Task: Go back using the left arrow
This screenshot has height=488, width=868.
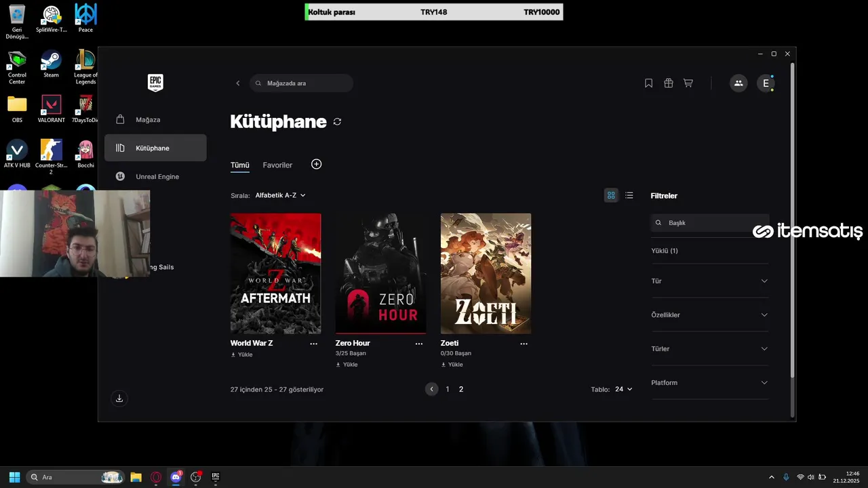Action: click(x=238, y=83)
